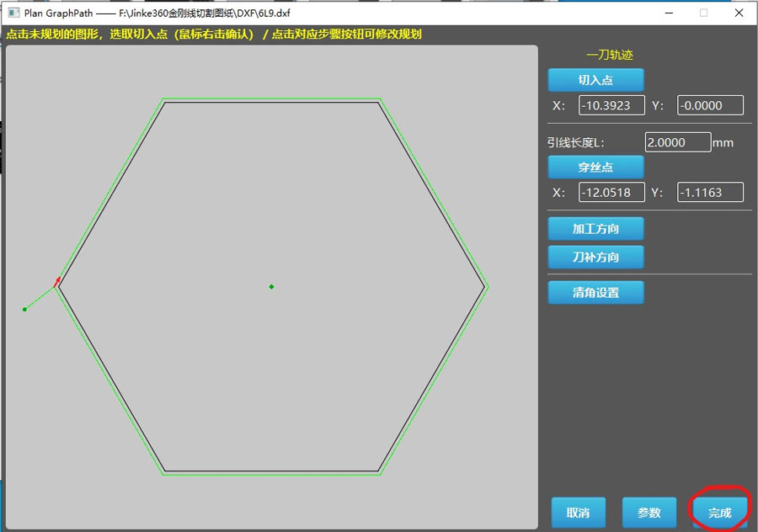Image resolution: width=758 pixels, height=532 pixels.
Task: Click the Plan GraphPath window app icon
Action: coord(14,13)
